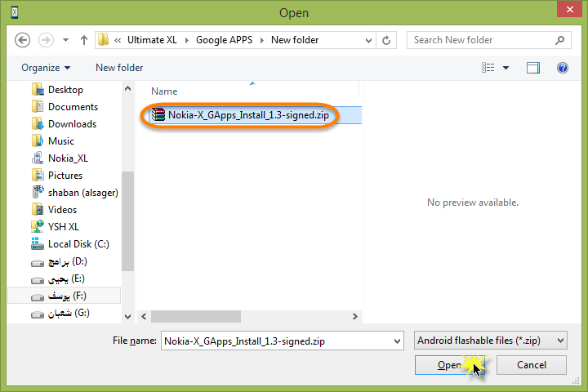Click the Open button
Viewport: 588px width, 392px height.
(x=450, y=365)
